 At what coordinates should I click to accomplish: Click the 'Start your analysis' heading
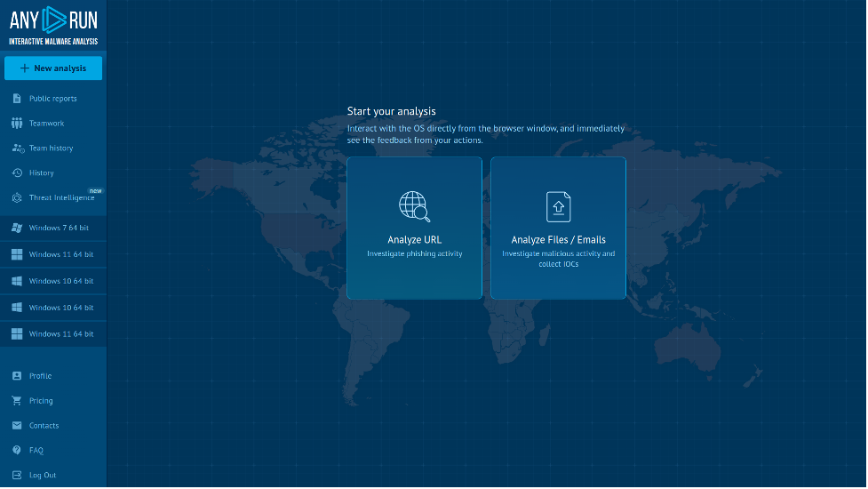(392, 111)
